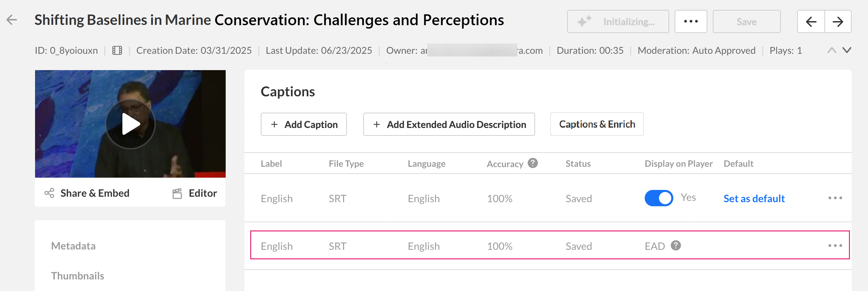Click the EAD help question mark icon
Screen dimensions: 868x291
click(676, 245)
